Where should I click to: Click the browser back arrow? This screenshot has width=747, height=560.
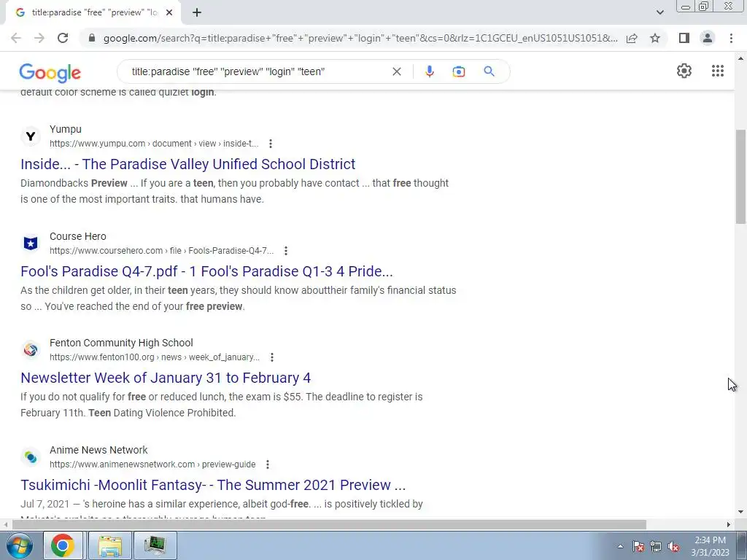[16, 38]
